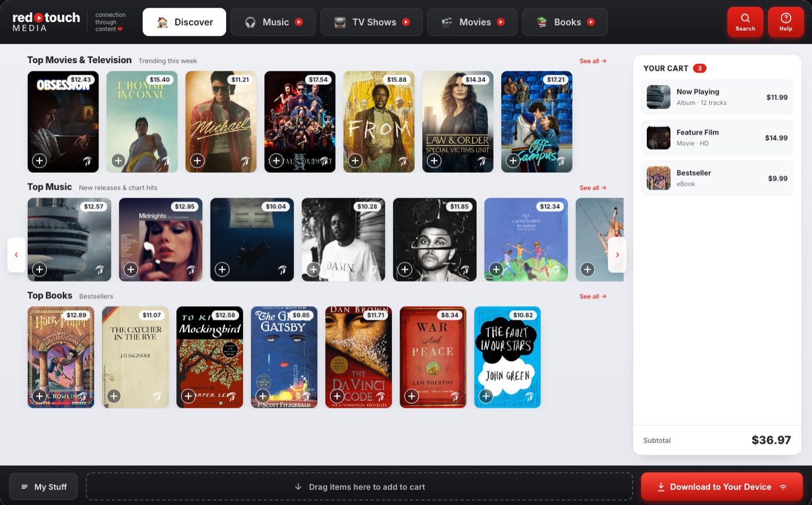Click the $36.97 subtotal value
Viewport: 812px width, 505px height.
click(x=771, y=440)
